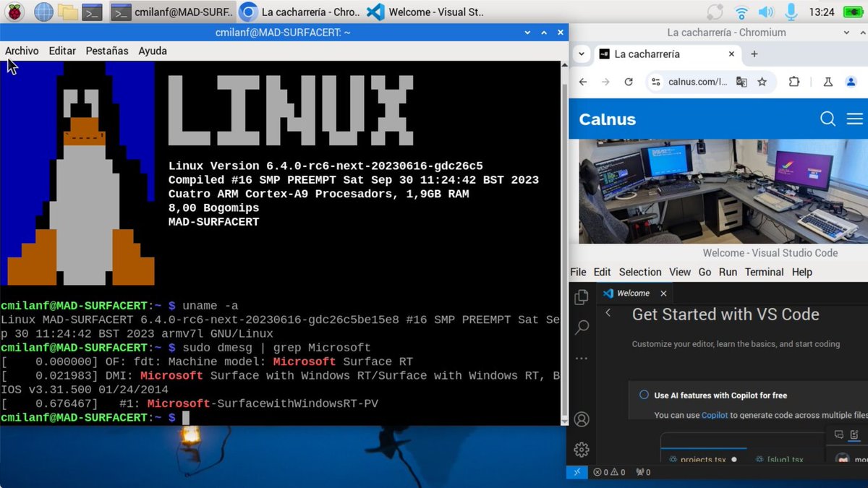Show errors and warnings in status bar

pyautogui.click(x=609, y=472)
